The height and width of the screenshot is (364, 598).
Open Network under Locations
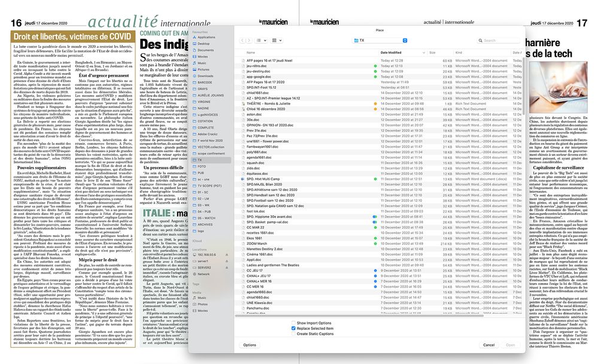pos(204,274)
